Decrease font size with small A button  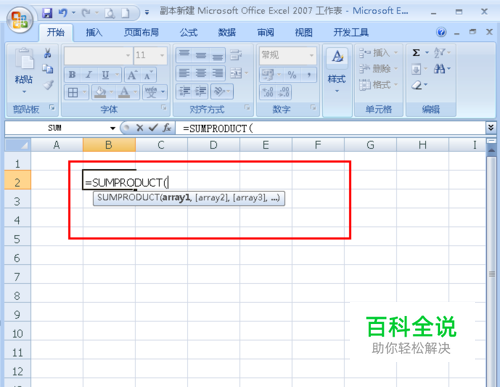click(x=148, y=75)
